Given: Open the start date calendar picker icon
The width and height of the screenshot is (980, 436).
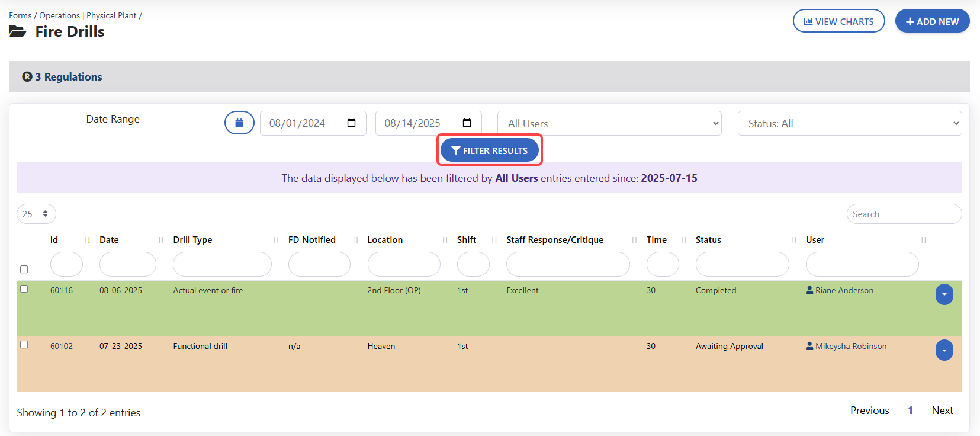Looking at the screenshot, I should [x=351, y=123].
